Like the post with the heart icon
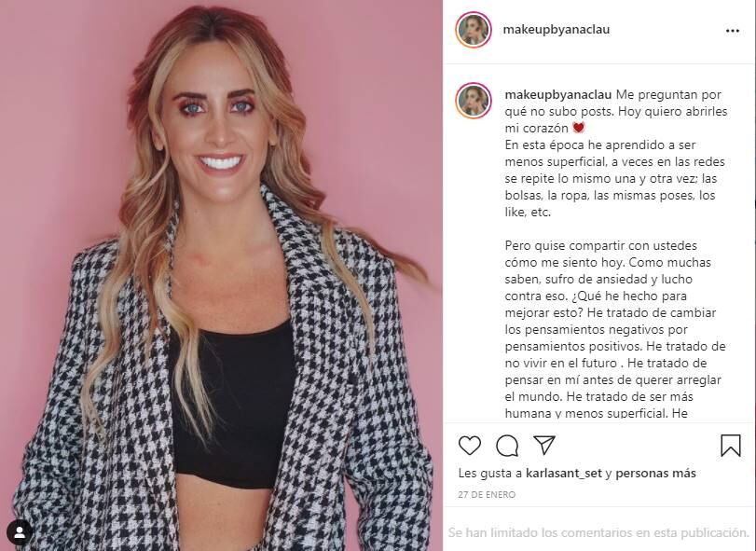Image resolution: width=756 pixels, height=551 pixels. click(x=469, y=446)
